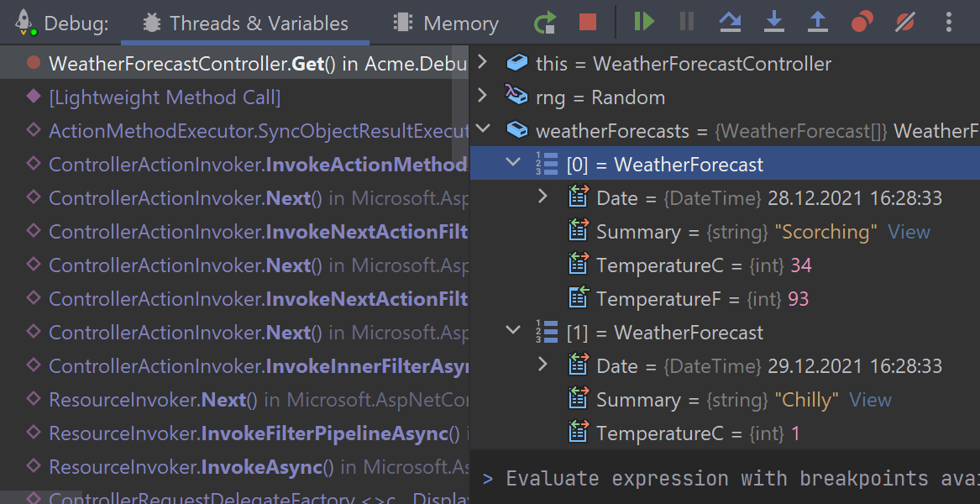
Task: Toggle Mute Breakpoints
Action: click(905, 23)
